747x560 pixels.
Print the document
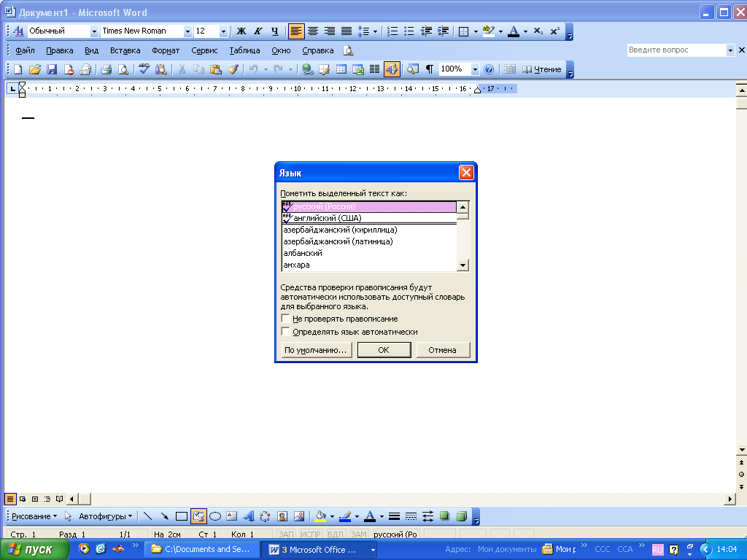[x=107, y=69]
